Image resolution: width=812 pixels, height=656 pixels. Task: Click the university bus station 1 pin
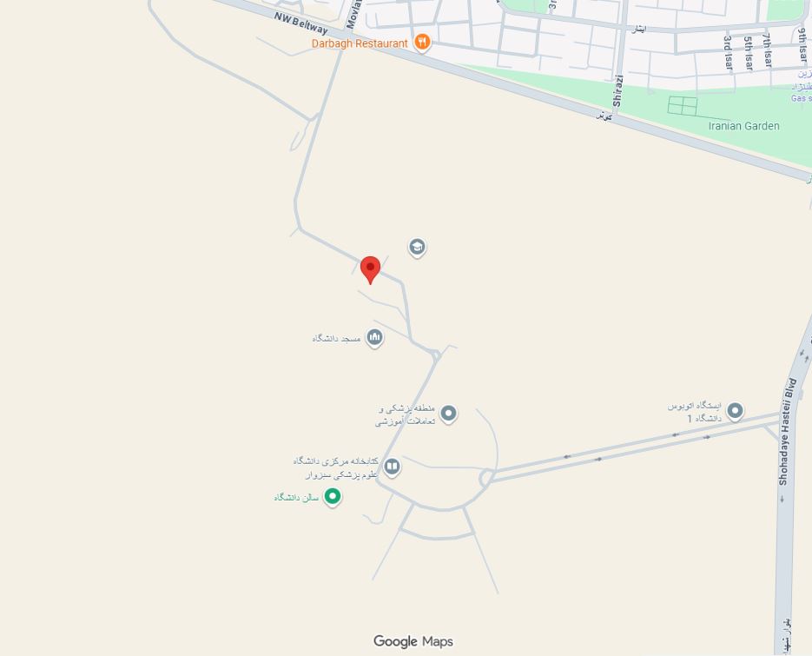click(735, 412)
